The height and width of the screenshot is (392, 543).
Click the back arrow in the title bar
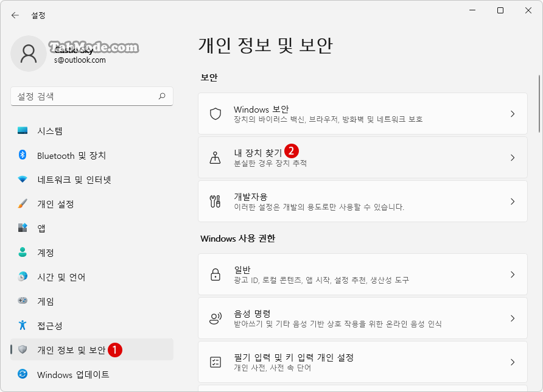coord(15,15)
